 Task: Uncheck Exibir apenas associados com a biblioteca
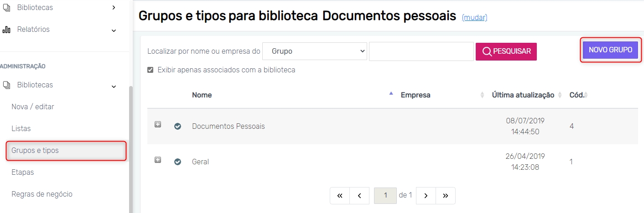pos(151,70)
